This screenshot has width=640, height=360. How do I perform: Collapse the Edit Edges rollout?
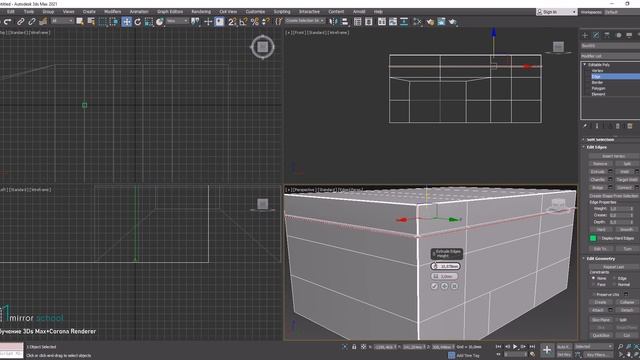[596, 147]
